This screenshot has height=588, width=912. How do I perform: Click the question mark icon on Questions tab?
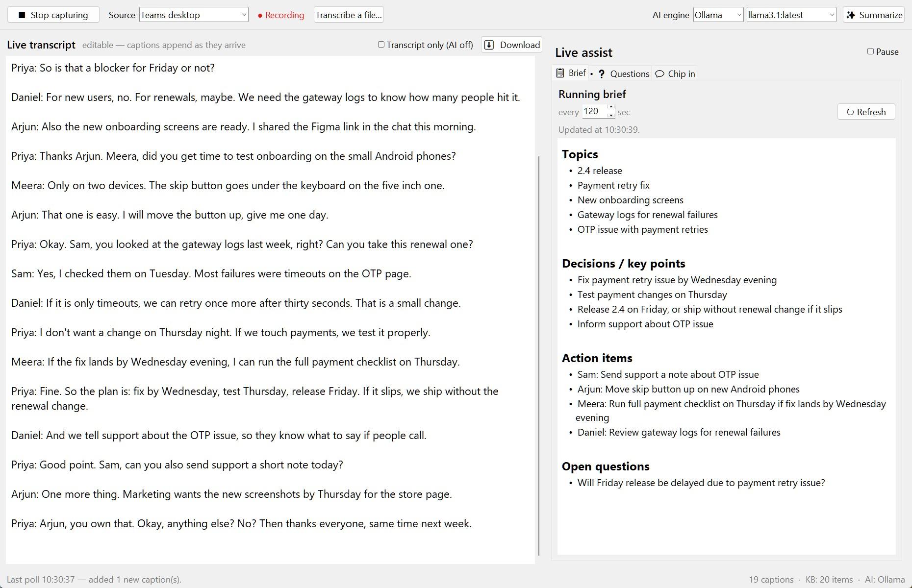pyautogui.click(x=602, y=74)
